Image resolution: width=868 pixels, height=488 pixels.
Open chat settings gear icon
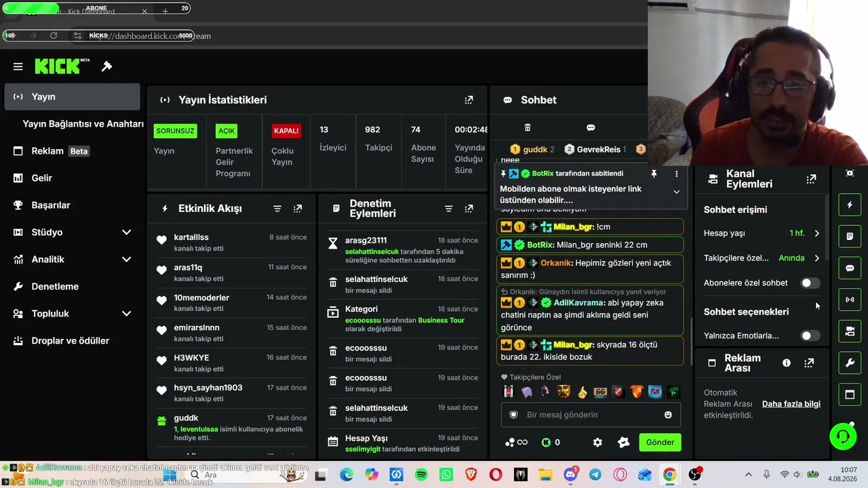point(597,443)
